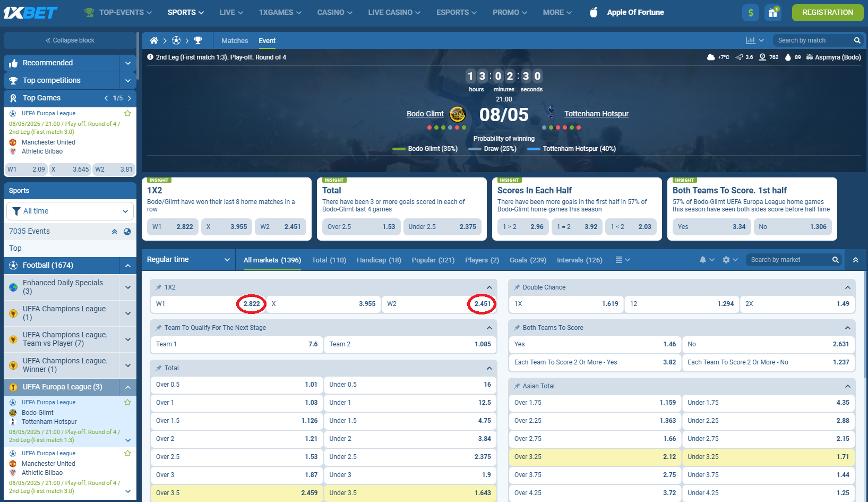
Task: Pin the Total market
Action: pos(158,368)
